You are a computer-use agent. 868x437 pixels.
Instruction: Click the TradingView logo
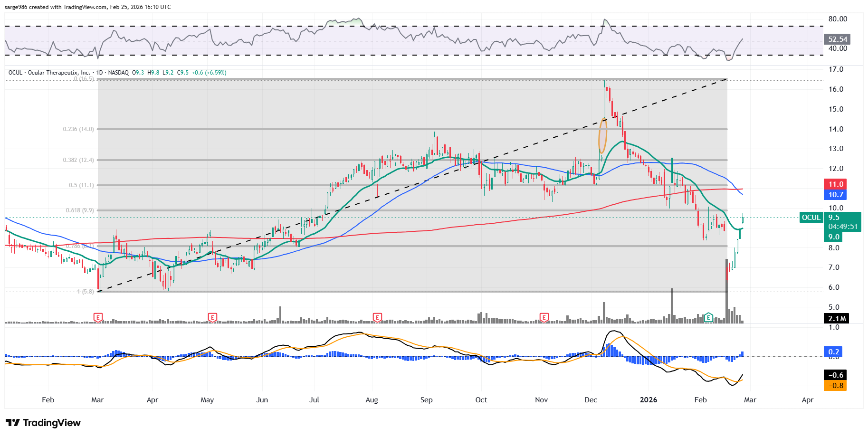[x=43, y=423]
